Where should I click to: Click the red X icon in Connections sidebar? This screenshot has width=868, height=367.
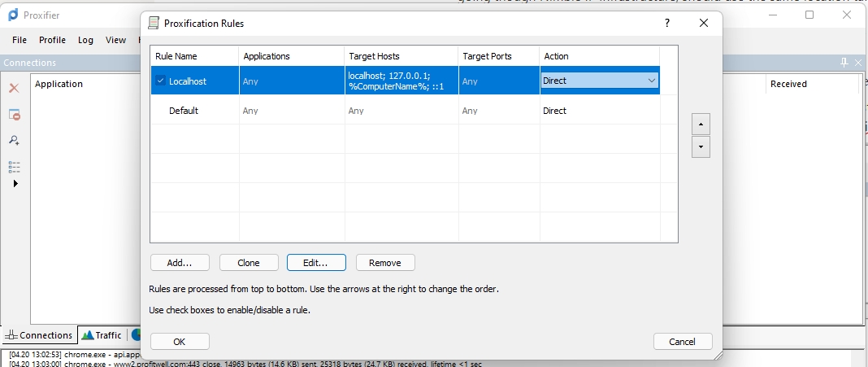pyautogui.click(x=14, y=88)
